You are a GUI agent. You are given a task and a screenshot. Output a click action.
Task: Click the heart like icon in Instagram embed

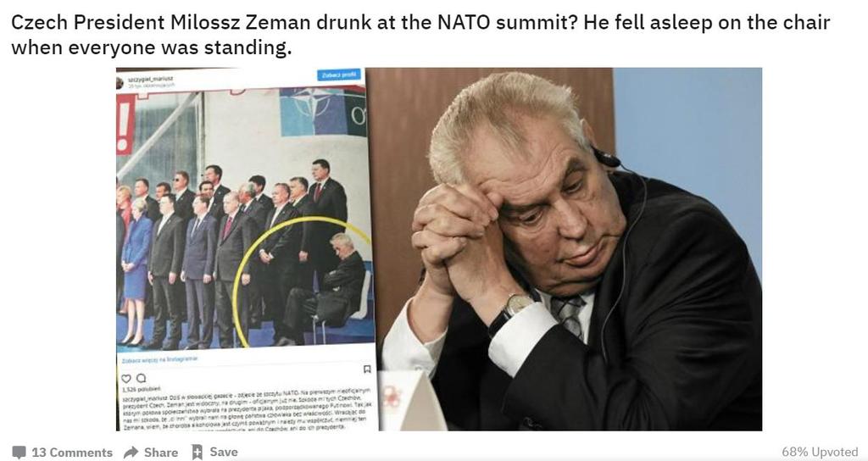click(126, 379)
